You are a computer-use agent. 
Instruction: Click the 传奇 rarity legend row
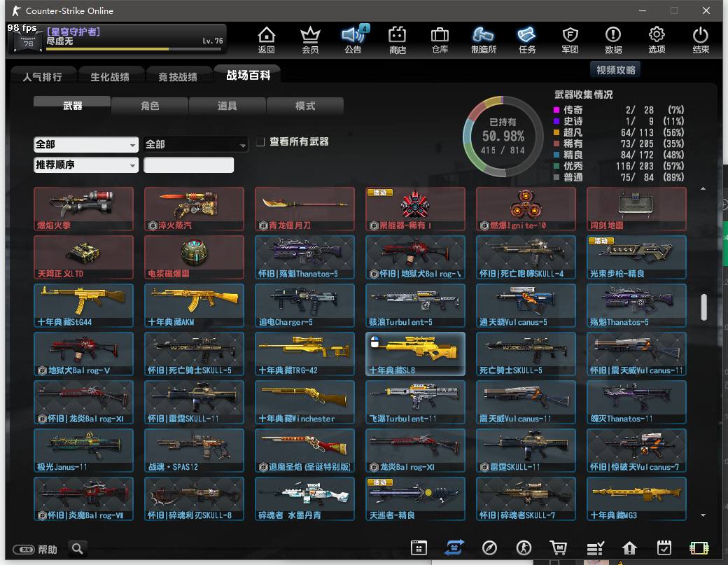pos(619,110)
